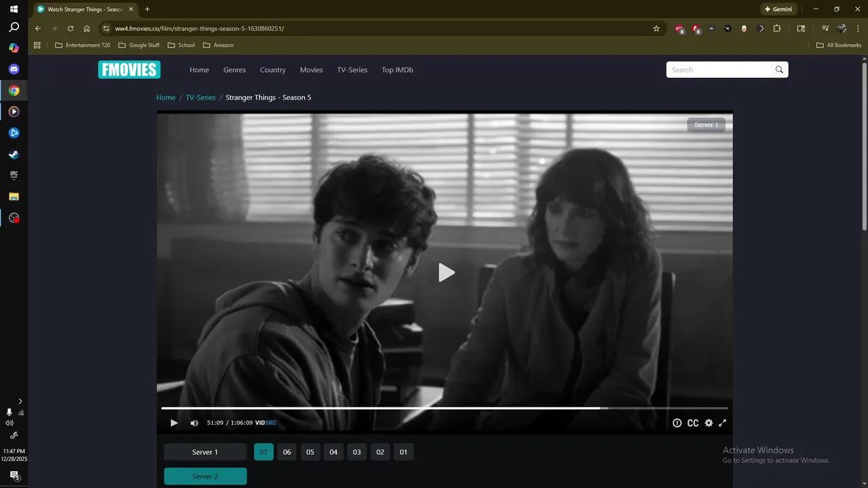Reload the page

[x=71, y=28]
